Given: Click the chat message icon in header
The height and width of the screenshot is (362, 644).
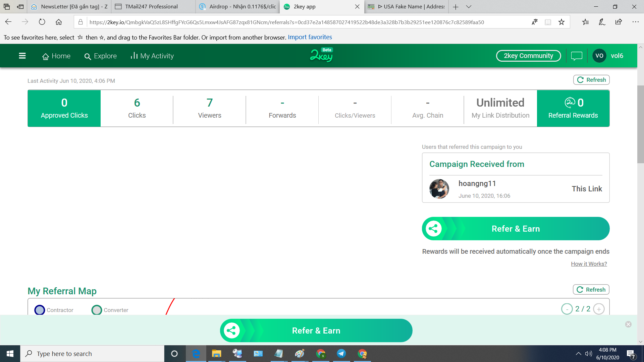Looking at the screenshot, I should click(x=576, y=56).
